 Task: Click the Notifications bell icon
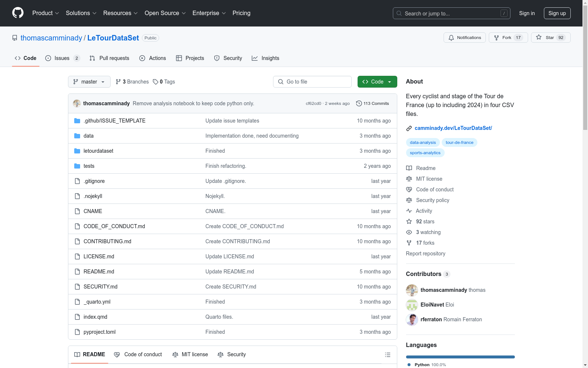pos(451,38)
